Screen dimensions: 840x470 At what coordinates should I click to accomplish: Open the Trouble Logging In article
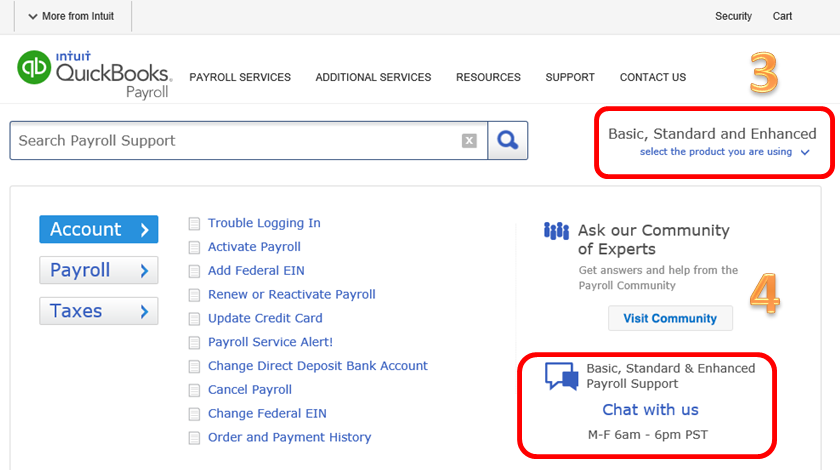tap(264, 223)
